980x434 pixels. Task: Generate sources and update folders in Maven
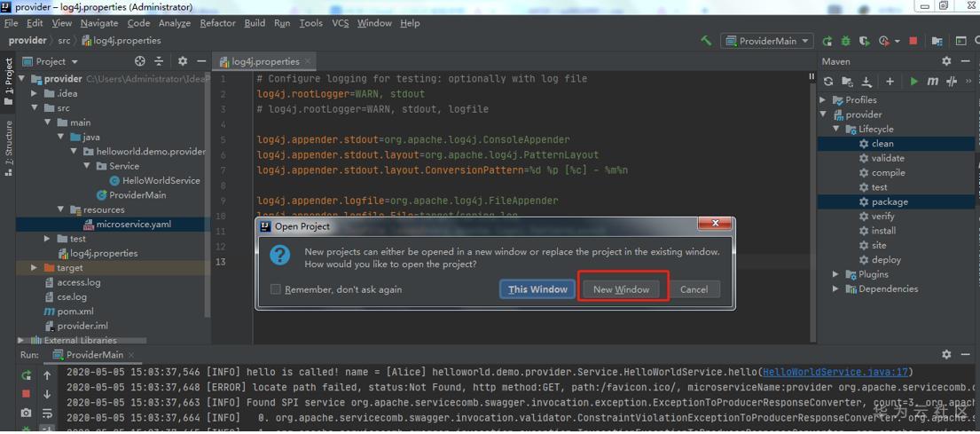(x=847, y=82)
